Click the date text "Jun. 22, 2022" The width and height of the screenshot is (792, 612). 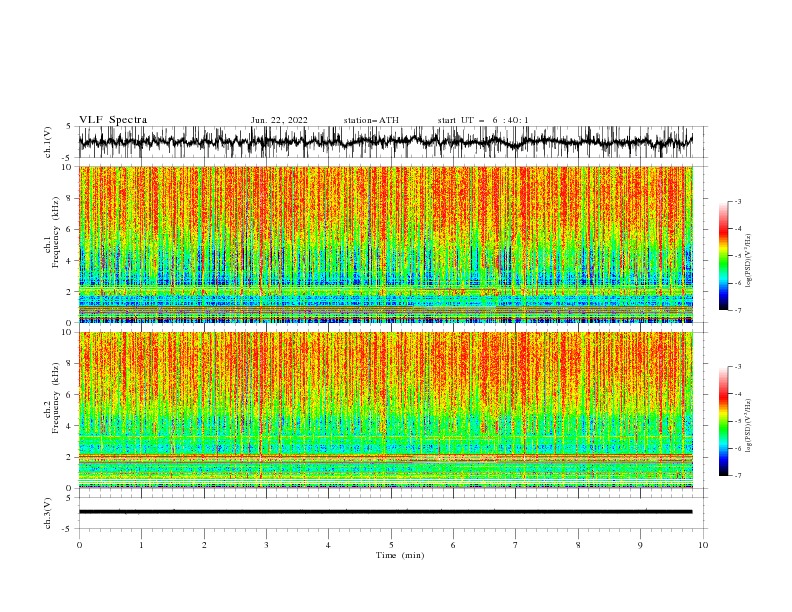pyautogui.click(x=279, y=120)
